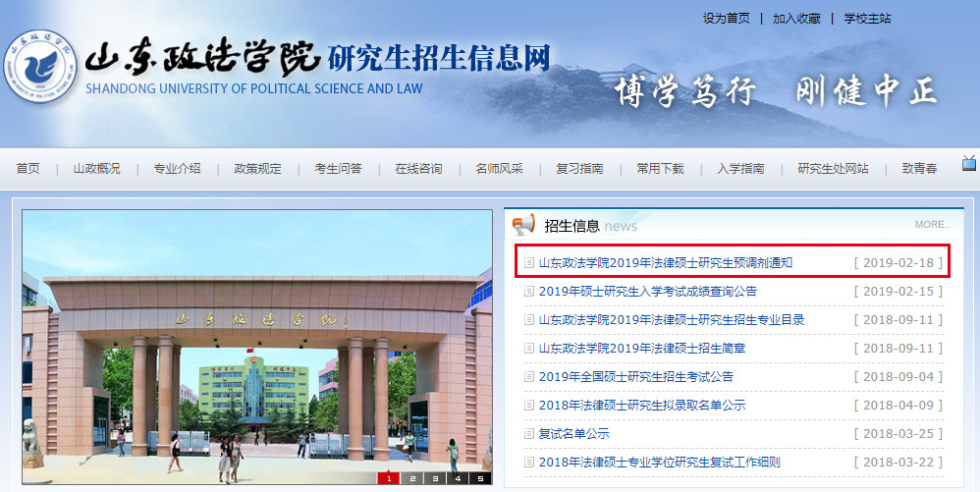This screenshot has width=980, height=492.
Task: Open the 复试名单公示 news item
Action: [x=574, y=434]
